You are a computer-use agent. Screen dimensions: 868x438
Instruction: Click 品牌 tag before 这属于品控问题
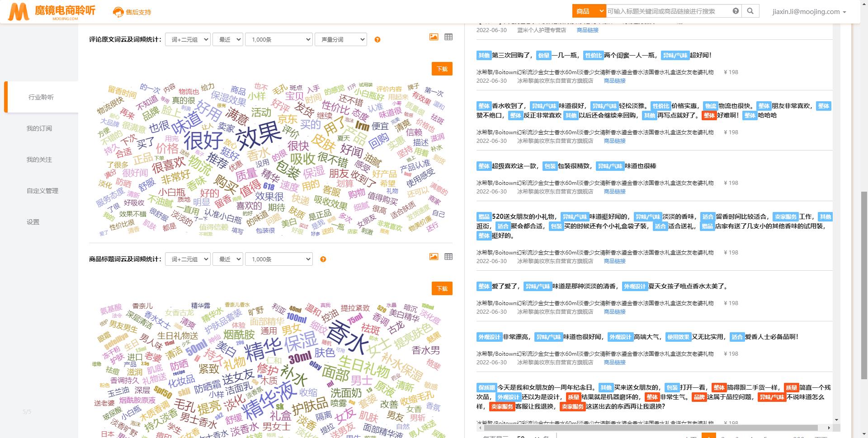click(699, 397)
